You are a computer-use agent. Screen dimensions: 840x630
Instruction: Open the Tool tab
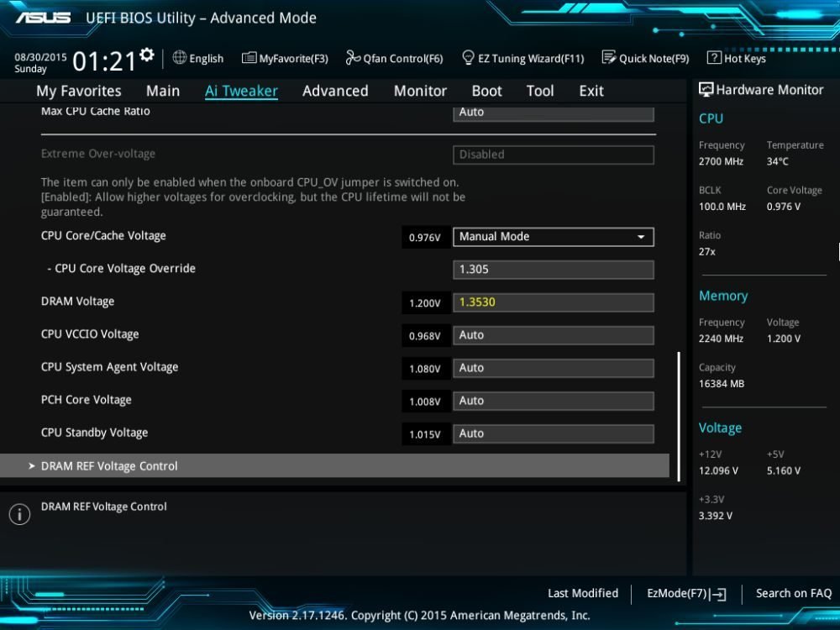coord(540,91)
